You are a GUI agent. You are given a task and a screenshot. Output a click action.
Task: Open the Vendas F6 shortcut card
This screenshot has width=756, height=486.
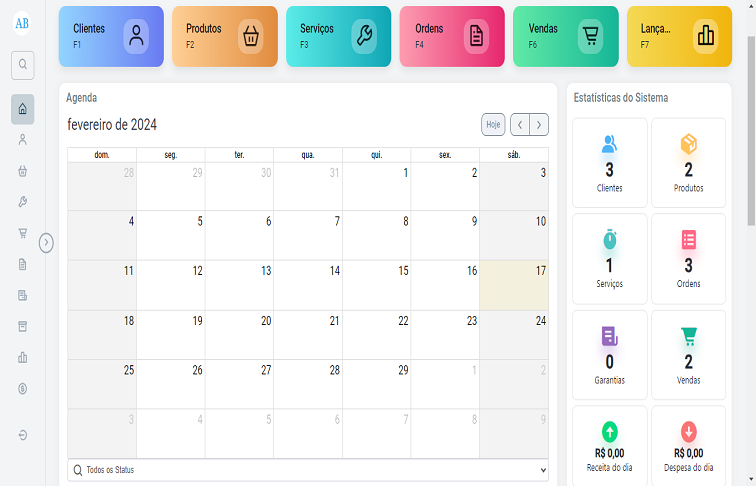(566, 37)
